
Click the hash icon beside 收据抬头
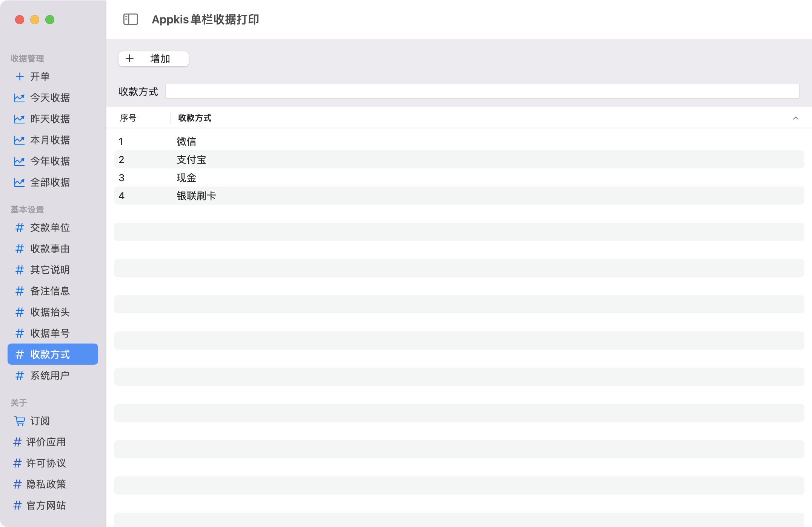pos(20,312)
